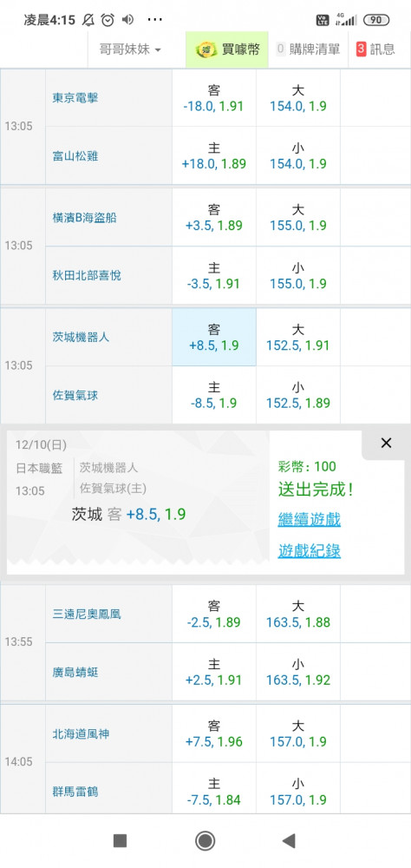Image resolution: width=411 pixels, height=868 pixels.
Task: Open 北海道風神 team link
Action: pyautogui.click(x=80, y=734)
